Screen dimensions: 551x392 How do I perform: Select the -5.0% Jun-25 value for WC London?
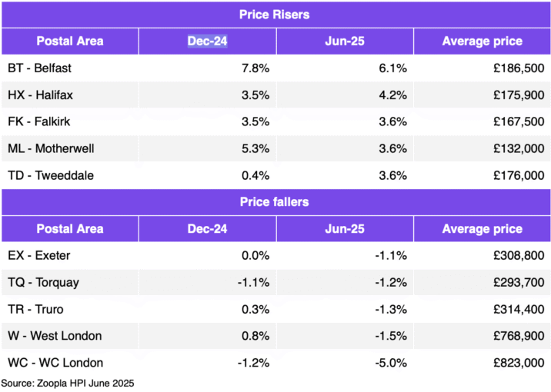(392, 363)
